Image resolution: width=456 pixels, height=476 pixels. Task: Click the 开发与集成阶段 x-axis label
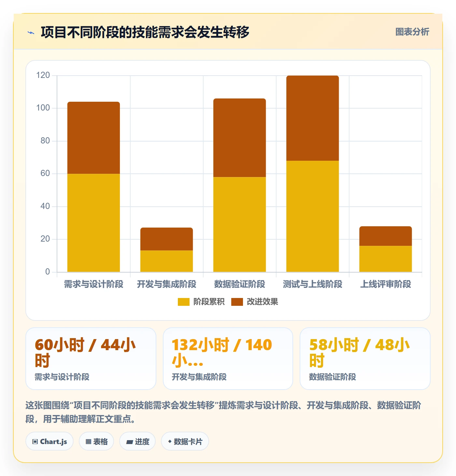pos(166,284)
